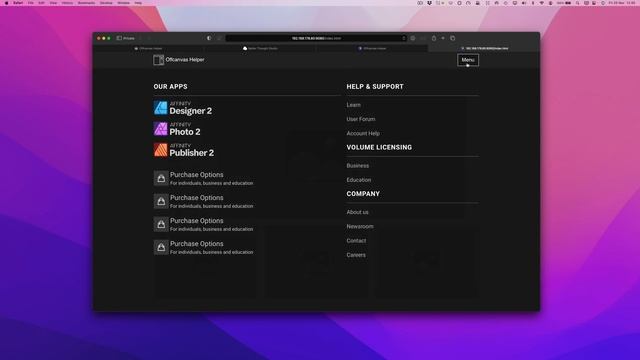The image size is (640, 360).
Task: Show Safari's tab overview icon
Action: pos(453,38)
